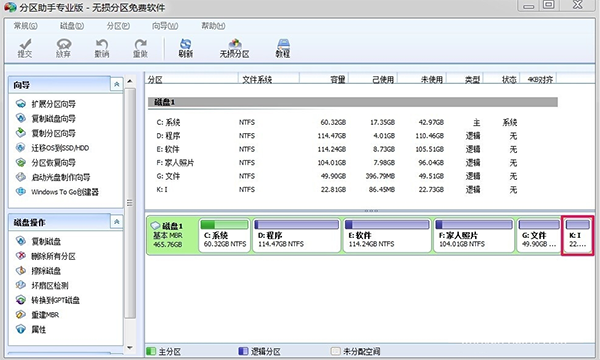Click the sidebar scroll down arrow
The width and height of the screenshot is (600, 360).
(x=130, y=348)
